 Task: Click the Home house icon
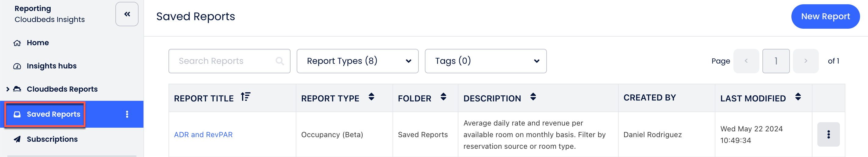pos(17,43)
